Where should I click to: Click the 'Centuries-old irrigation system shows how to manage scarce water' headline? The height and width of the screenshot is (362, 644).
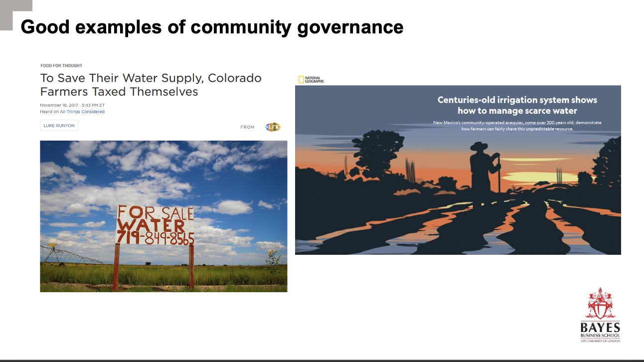point(517,105)
